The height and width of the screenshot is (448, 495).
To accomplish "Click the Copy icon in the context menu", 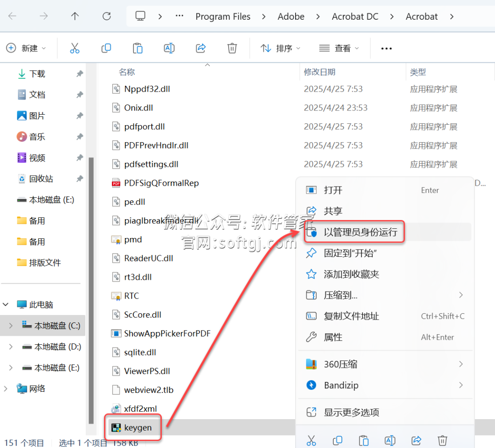I will pos(337,440).
